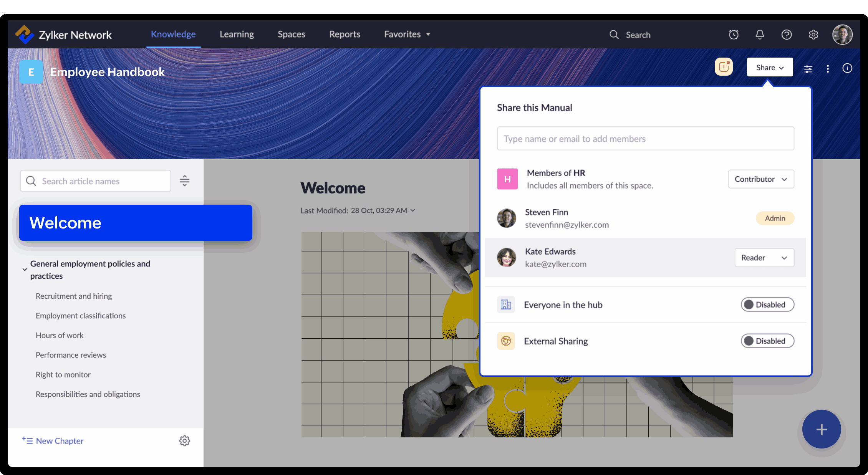Open the Contributor role dropdown for HR
Viewport: 868px width, 475px height.
[760, 179]
